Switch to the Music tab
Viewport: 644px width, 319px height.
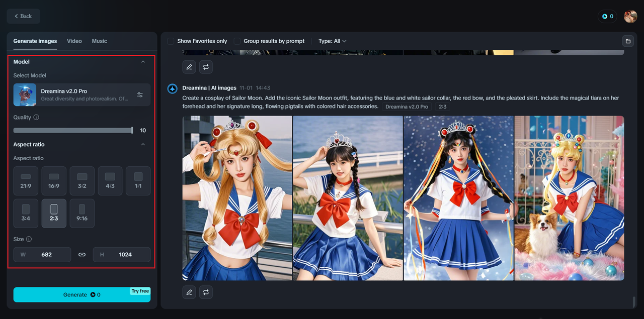click(x=100, y=41)
